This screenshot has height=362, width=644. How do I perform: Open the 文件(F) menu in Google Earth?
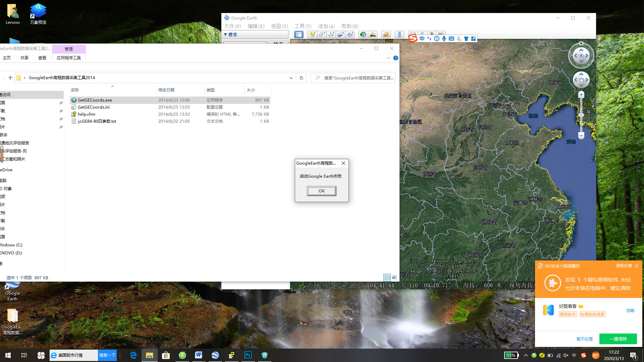[x=232, y=26]
